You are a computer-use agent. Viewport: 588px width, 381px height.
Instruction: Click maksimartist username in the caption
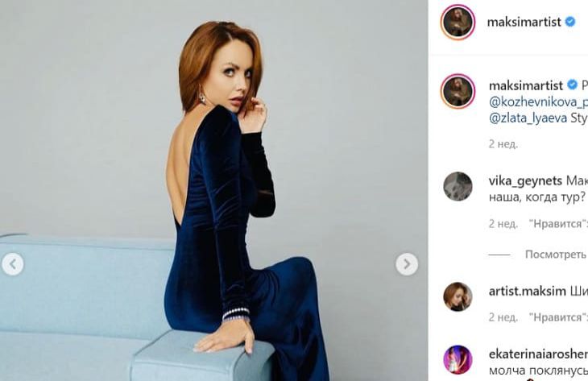pos(526,85)
